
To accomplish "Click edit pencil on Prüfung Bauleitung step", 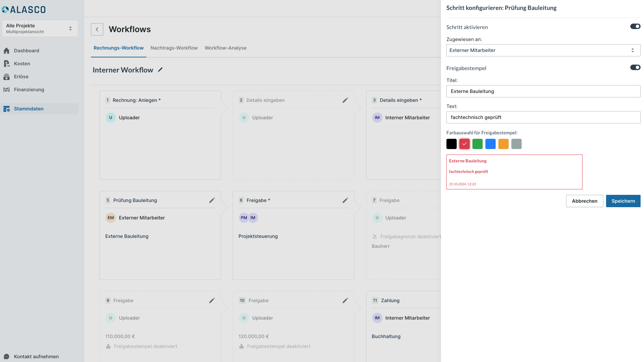I will 212,200.
